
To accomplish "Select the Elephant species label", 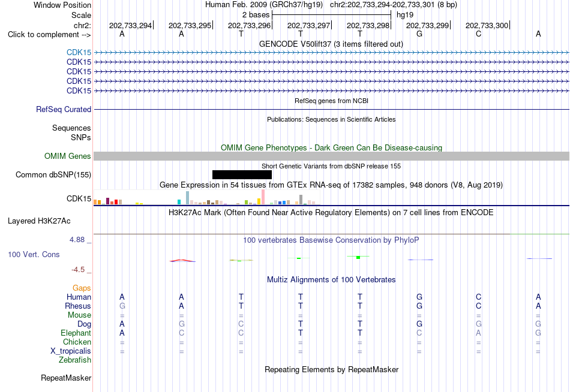I will 76,333.
